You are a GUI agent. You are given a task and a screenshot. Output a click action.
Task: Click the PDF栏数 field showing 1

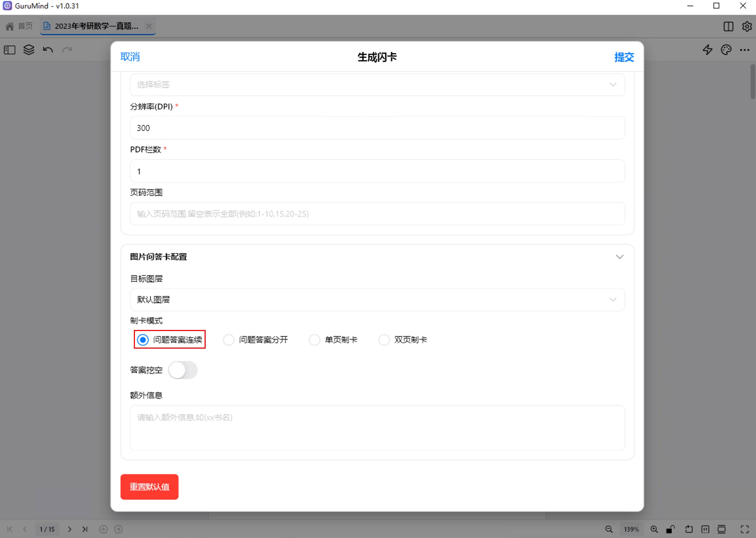pyautogui.click(x=377, y=171)
